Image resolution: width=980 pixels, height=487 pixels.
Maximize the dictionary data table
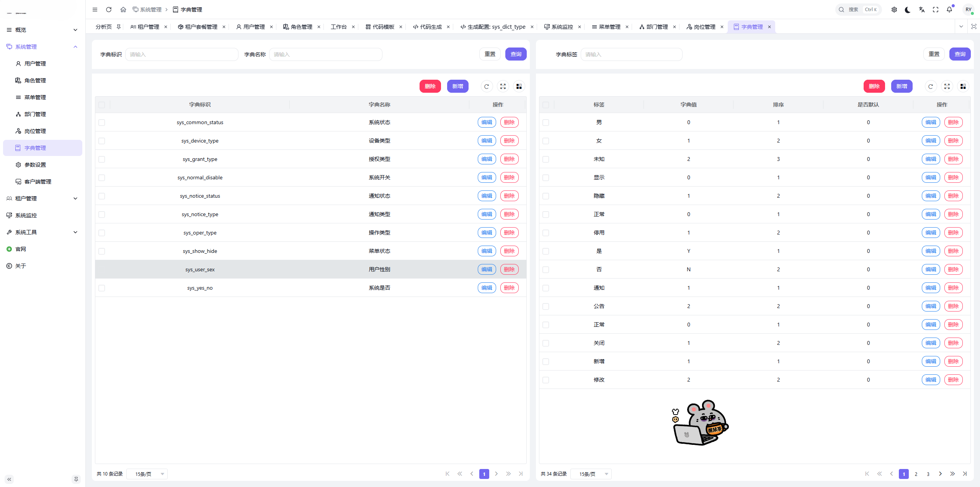pos(947,87)
